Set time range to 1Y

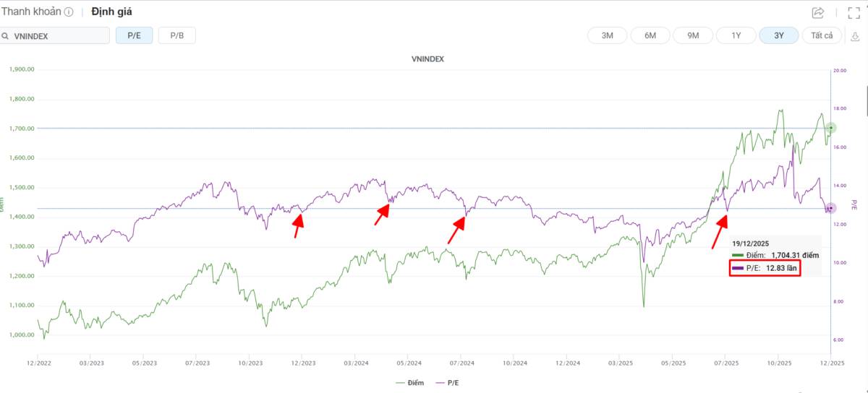pyautogui.click(x=736, y=35)
